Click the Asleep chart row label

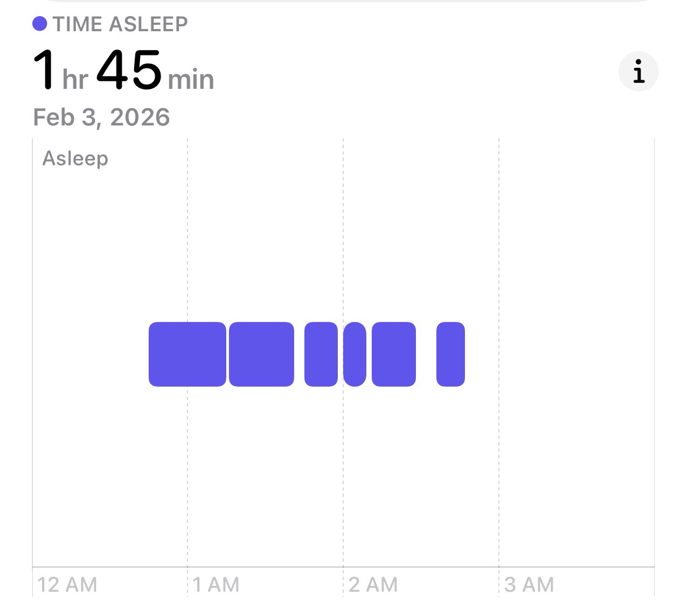75,159
